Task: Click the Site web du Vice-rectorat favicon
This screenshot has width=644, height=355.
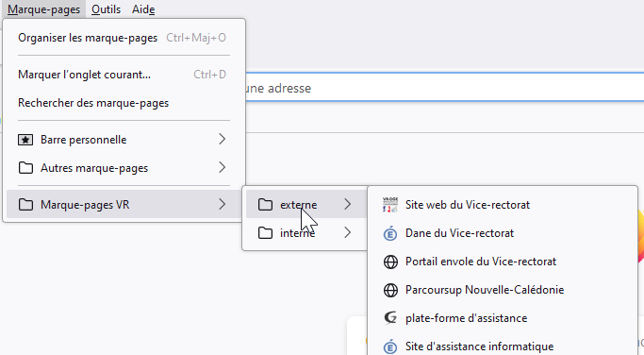Action: click(390, 205)
